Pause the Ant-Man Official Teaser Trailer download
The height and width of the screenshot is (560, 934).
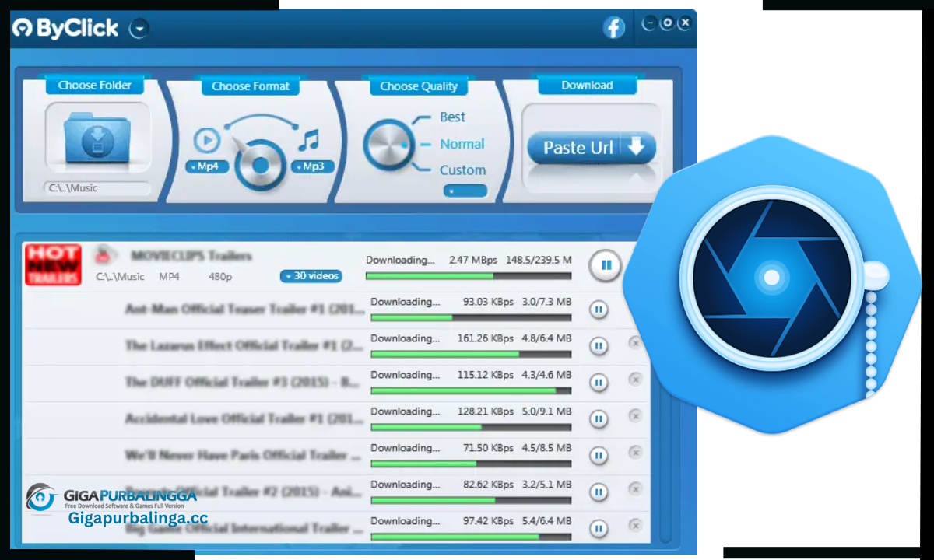coord(599,310)
